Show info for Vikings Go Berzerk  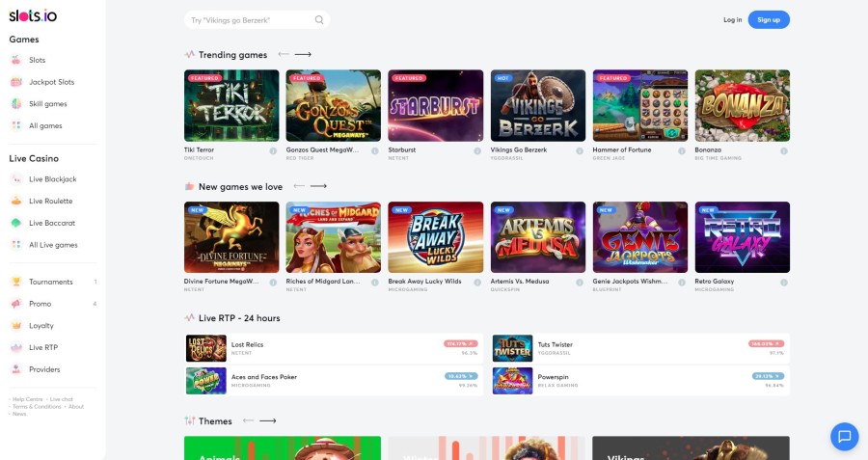click(x=580, y=151)
